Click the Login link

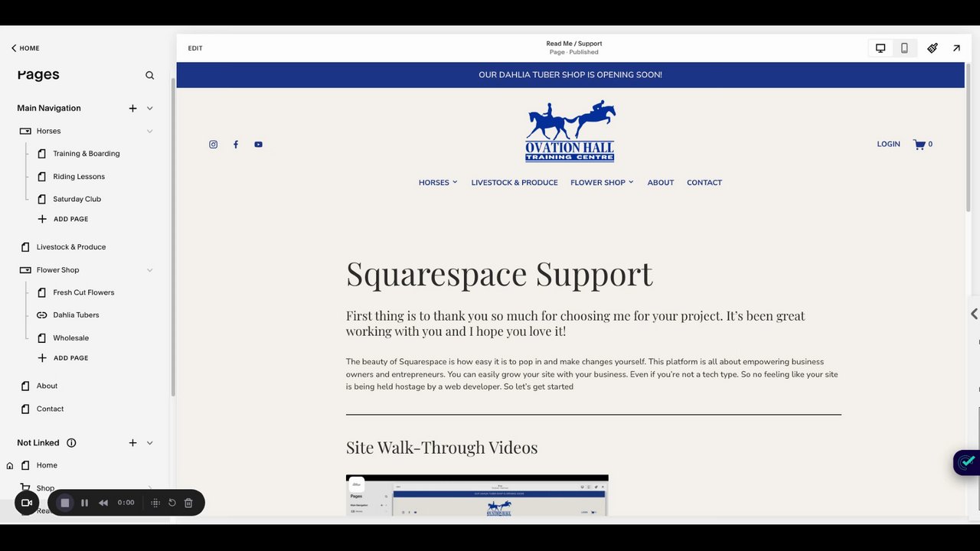(x=888, y=144)
